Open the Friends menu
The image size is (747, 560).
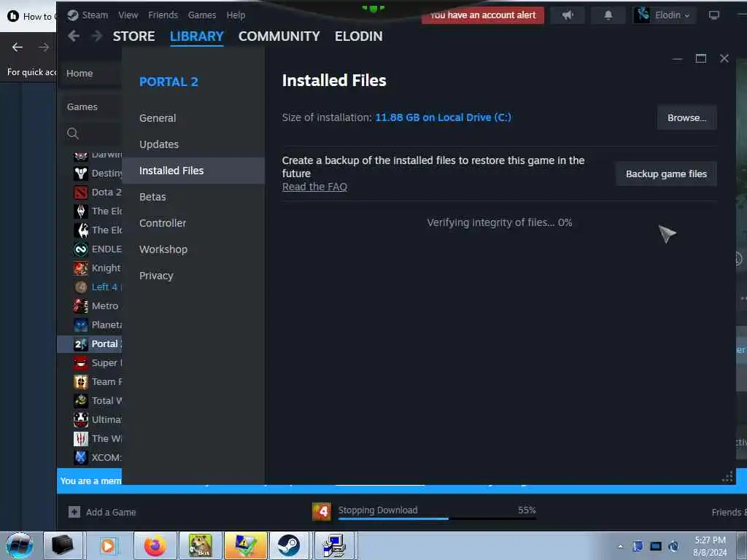click(x=163, y=15)
